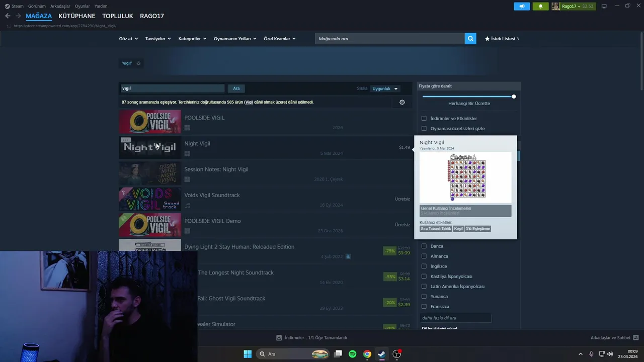
Task: Open the Steam announcements megaphone button
Action: 522,6
